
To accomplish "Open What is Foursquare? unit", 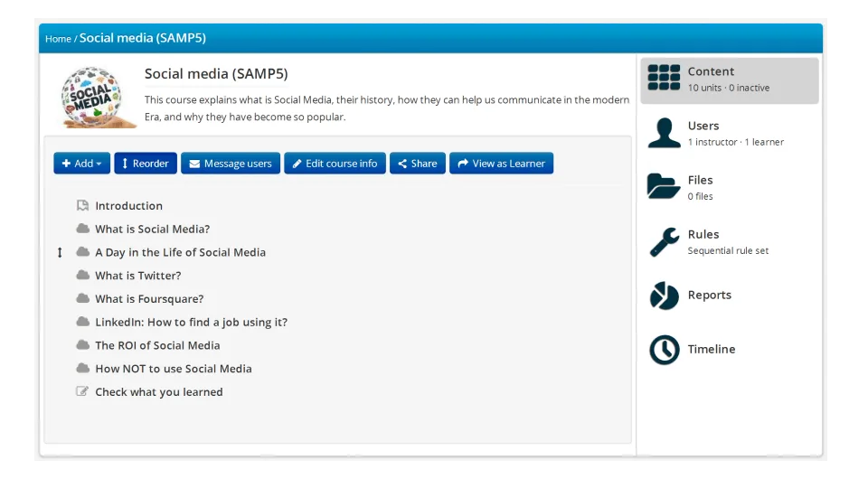I will pos(149,298).
